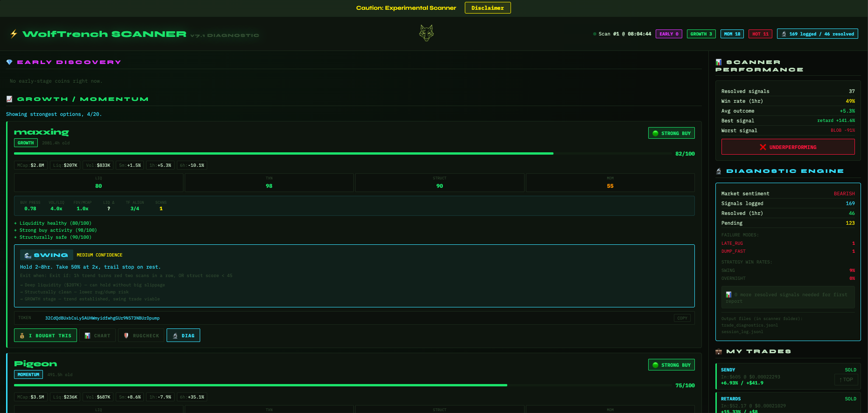Open the Disclaimer button
The width and height of the screenshot is (868, 413).
tap(488, 8)
